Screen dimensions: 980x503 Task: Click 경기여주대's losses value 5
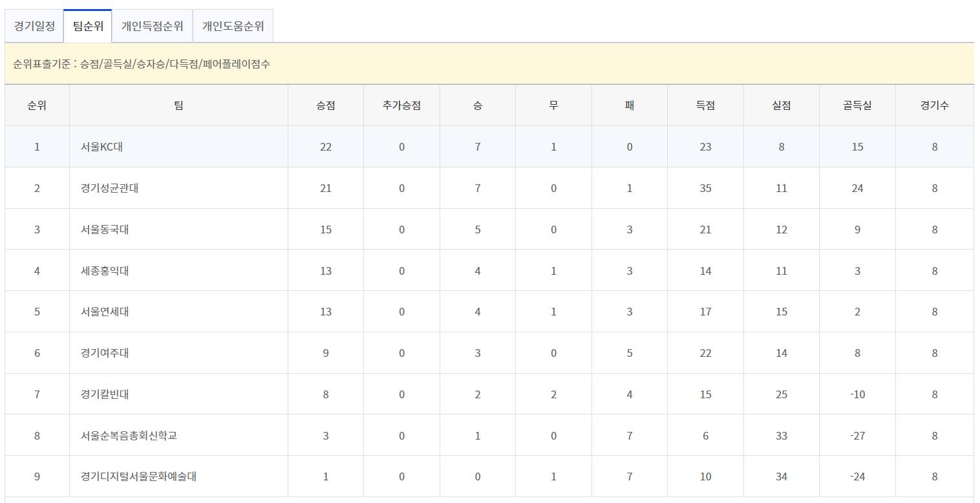630,353
